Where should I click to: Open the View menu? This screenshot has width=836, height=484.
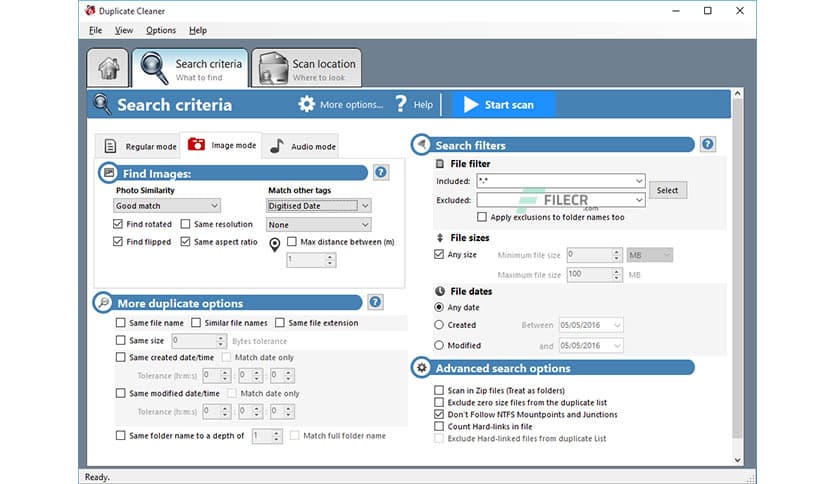coord(124,30)
